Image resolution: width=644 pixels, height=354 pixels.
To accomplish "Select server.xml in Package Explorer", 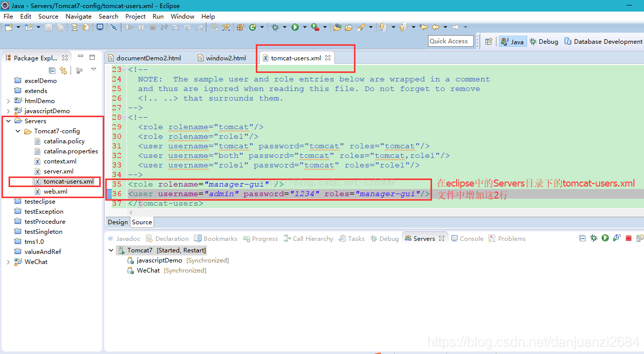I will point(54,171).
